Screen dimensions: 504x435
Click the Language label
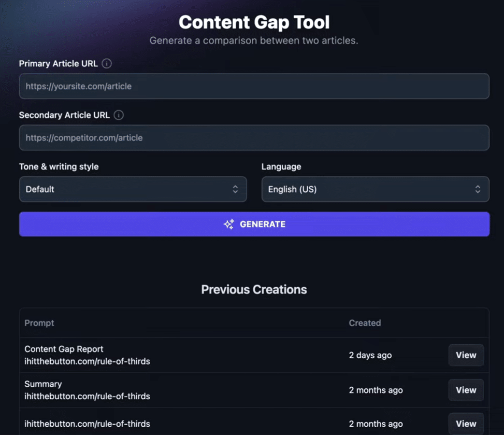click(x=281, y=166)
